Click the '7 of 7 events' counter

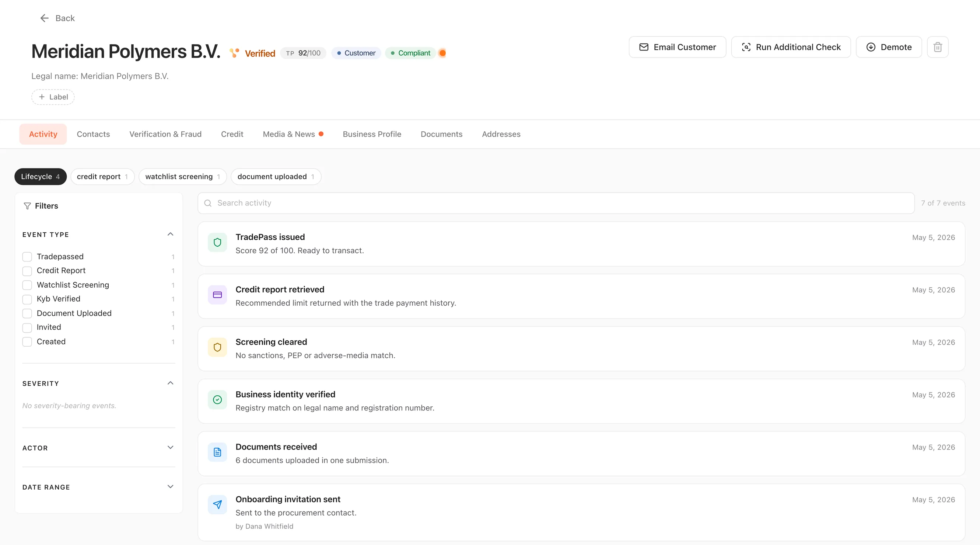(943, 203)
